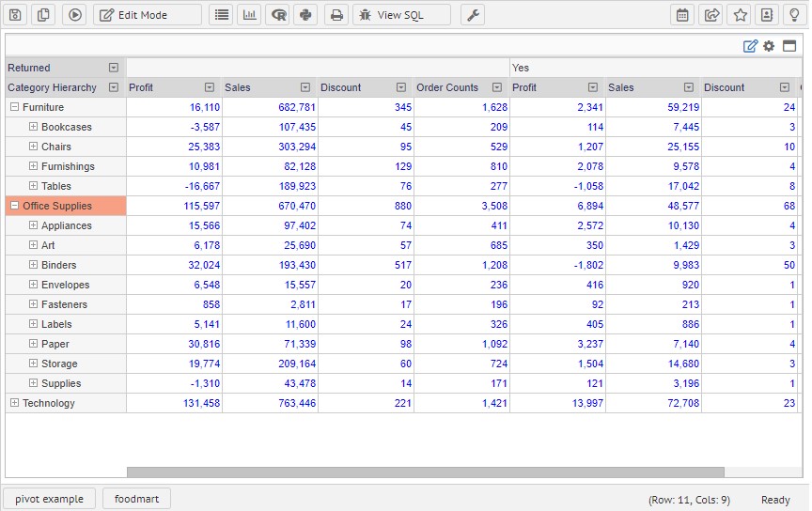Open the Returned field dropdown
The height and width of the screenshot is (511, 812).
pyautogui.click(x=114, y=68)
